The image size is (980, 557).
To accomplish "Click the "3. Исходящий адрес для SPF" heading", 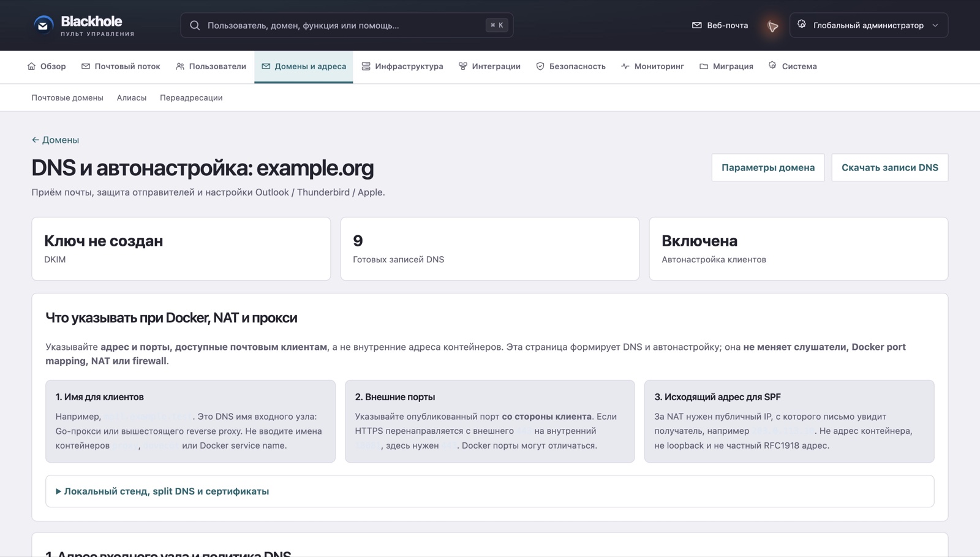I will pos(717,396).
